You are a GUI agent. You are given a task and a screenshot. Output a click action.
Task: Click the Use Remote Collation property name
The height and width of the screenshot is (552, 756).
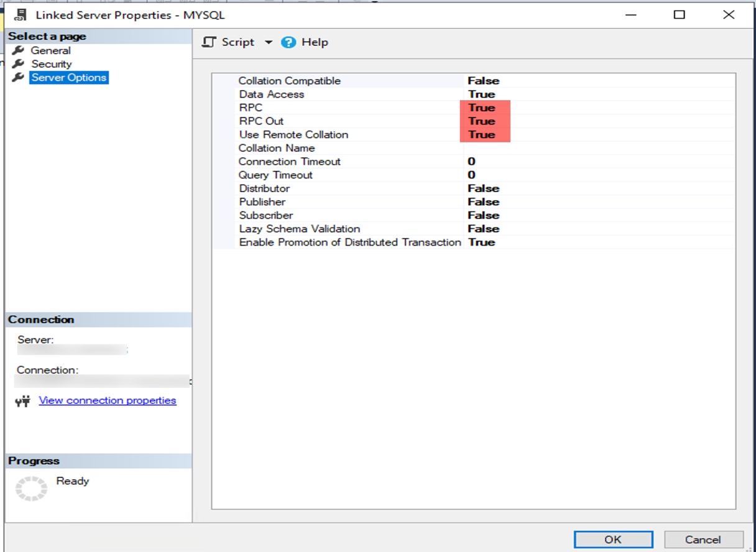point(293,135)
